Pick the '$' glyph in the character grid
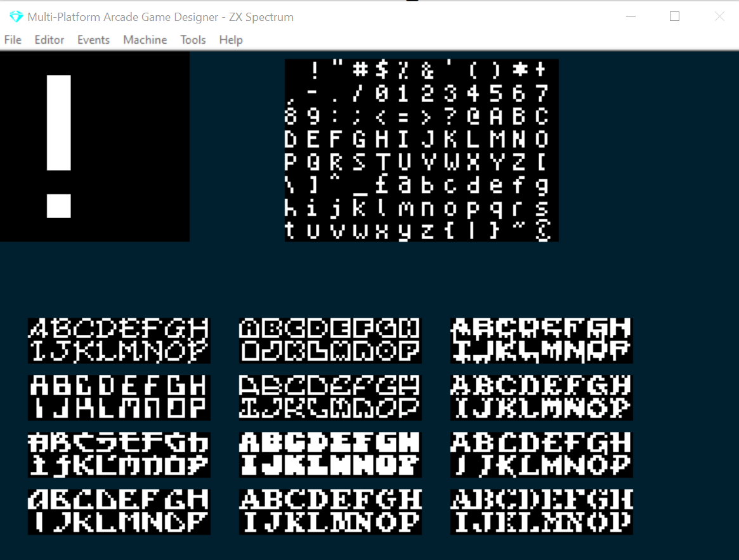 click(x=383, y=70)
